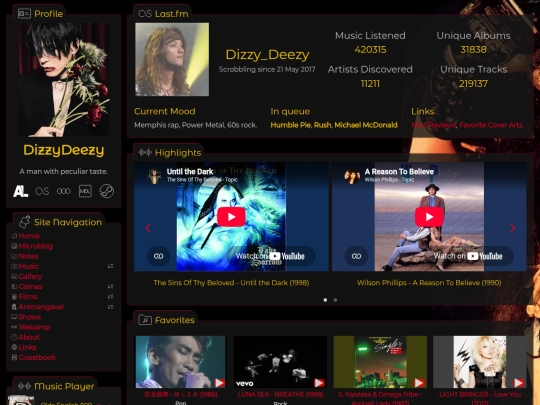Screen dimensions: 540x405
Task: Click the Wilson Phillips 1990 caption text
Action: point(429,283)
